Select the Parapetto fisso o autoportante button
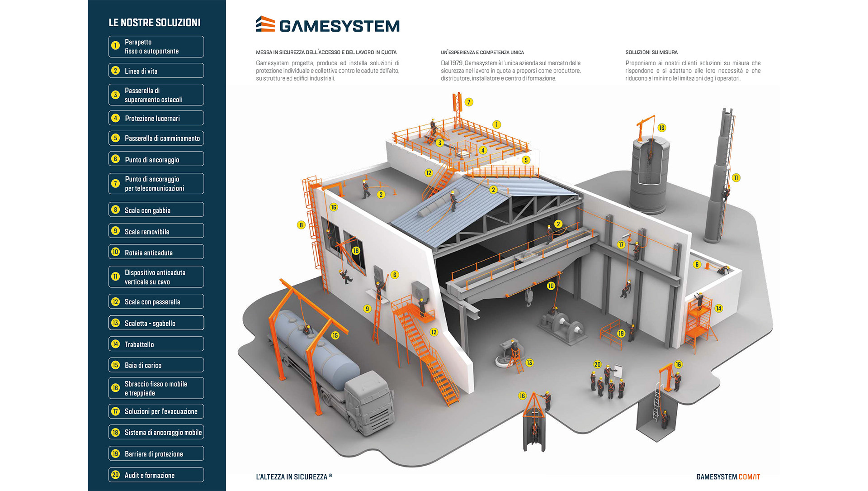Screen dimensions: 868x491 point(156,47)
